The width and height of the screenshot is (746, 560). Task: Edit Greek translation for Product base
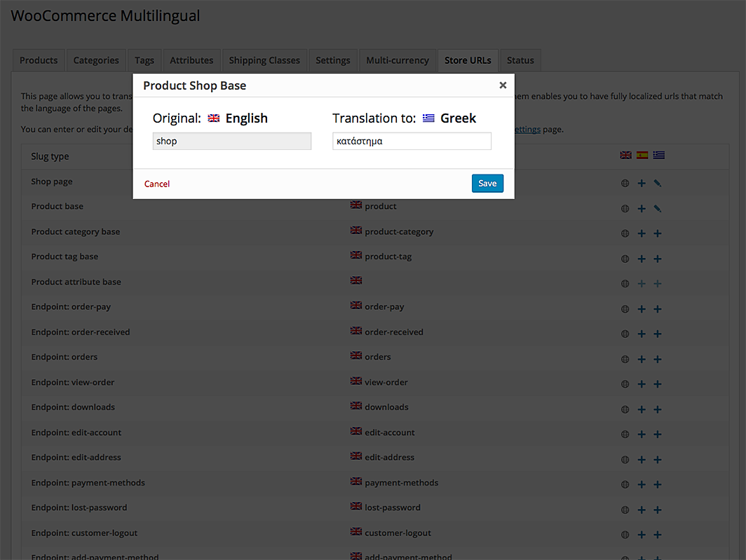point(658,209)
